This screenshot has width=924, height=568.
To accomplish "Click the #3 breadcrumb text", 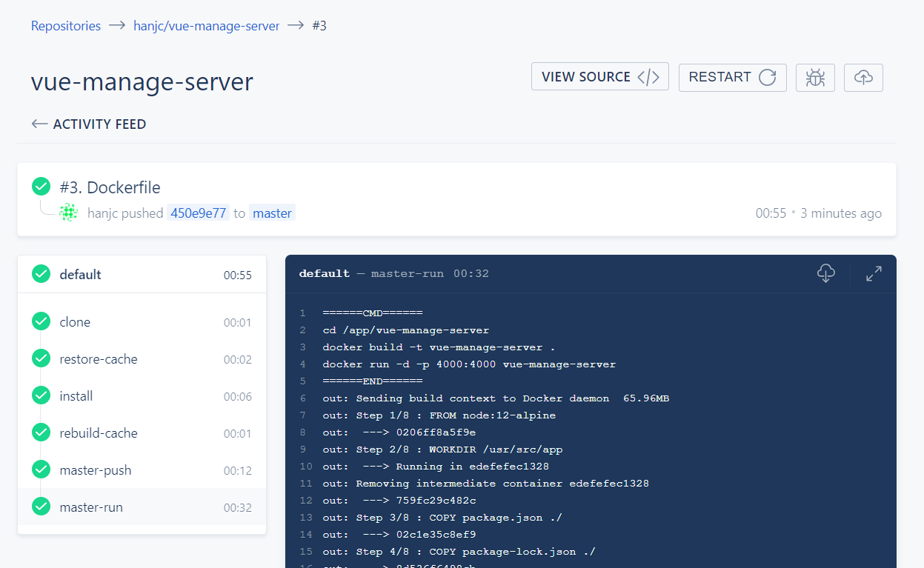I will coord(319,26).
